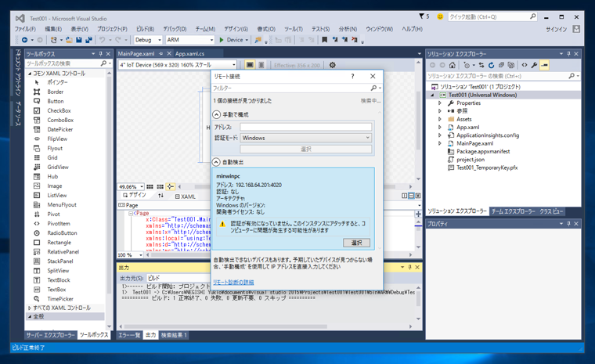The width and height of the screenshot is (595, 364).
Task: Open the デバッグ(D) menu
Action: [x=175, y=29]
